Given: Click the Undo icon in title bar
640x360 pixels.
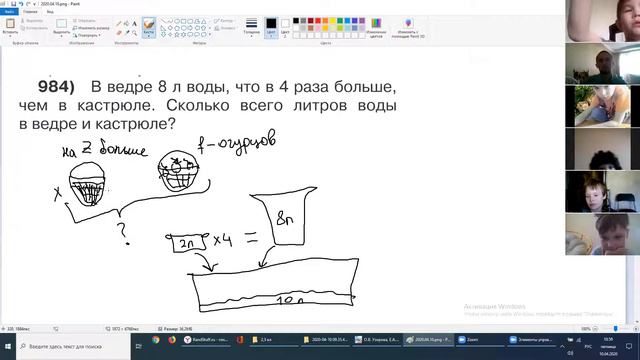Looking at the screenshot, I should pyautogui.click(x=21, y=4).
